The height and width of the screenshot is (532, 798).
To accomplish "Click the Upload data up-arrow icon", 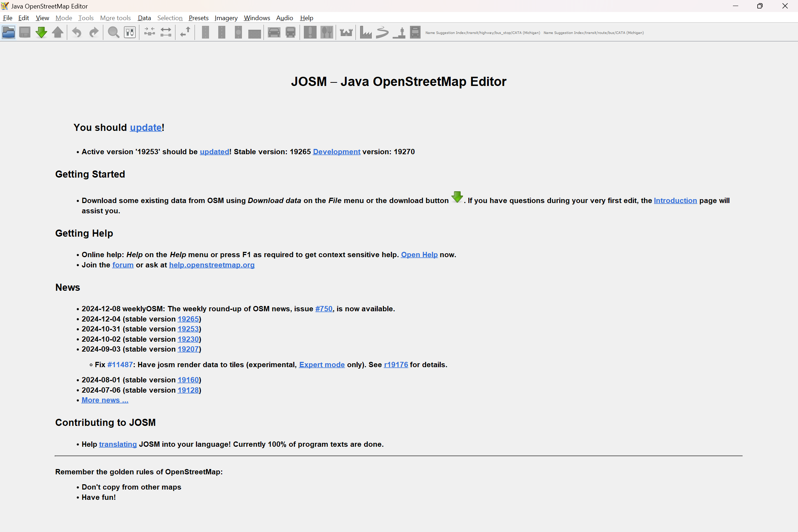I will [58, 33].
